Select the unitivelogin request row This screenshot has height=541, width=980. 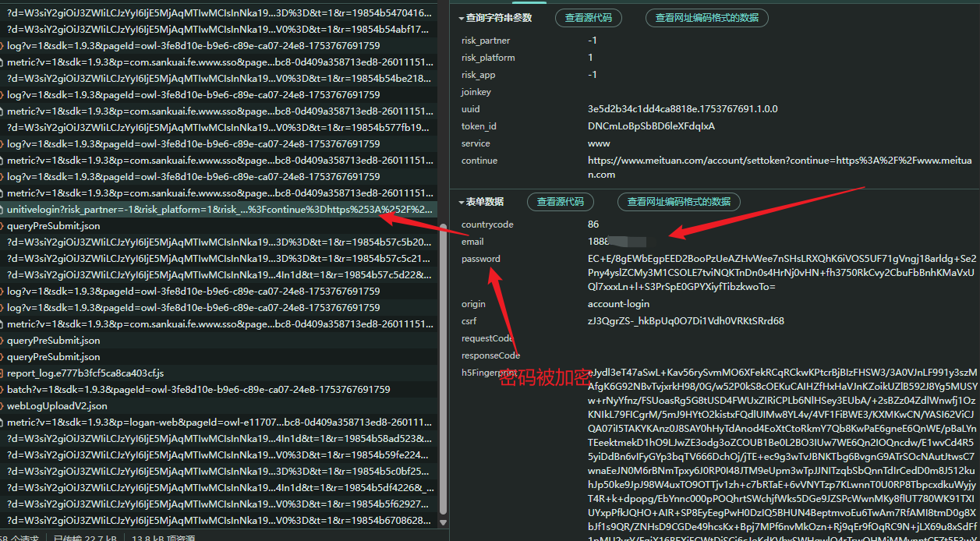point(218,209)
